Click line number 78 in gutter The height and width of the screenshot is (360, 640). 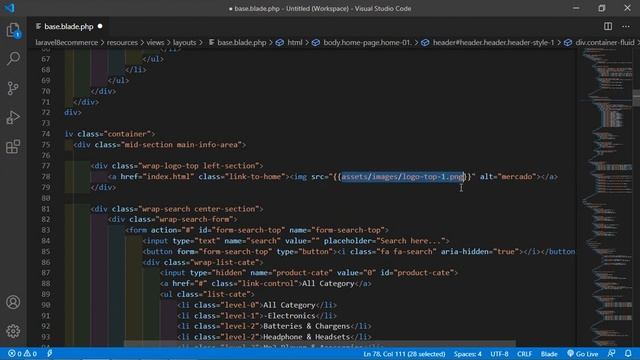46,177
